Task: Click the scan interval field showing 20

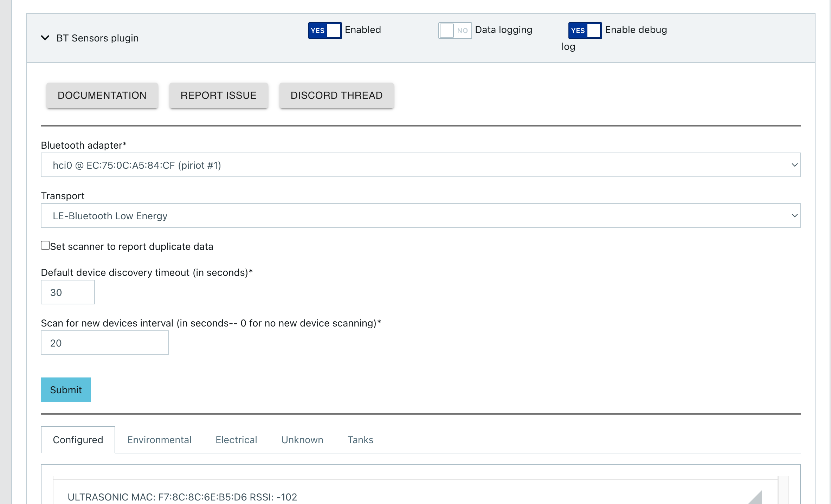Action: tap(105, 343)
